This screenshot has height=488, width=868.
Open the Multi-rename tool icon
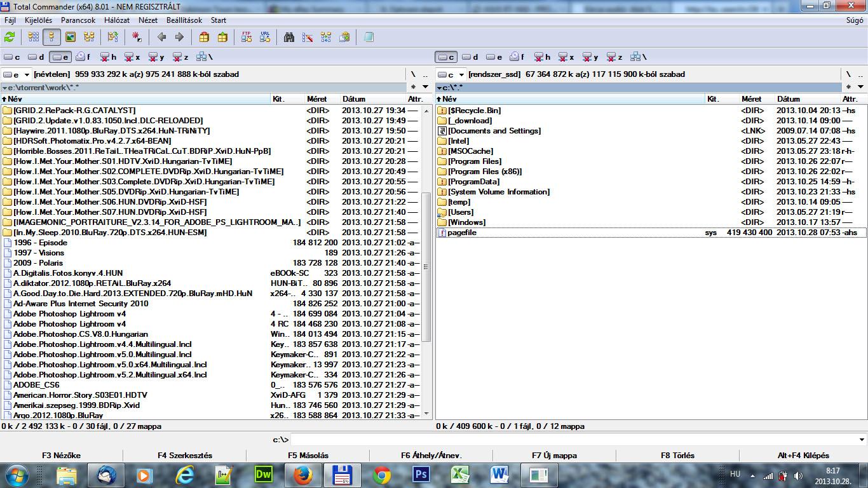[308, 37]
